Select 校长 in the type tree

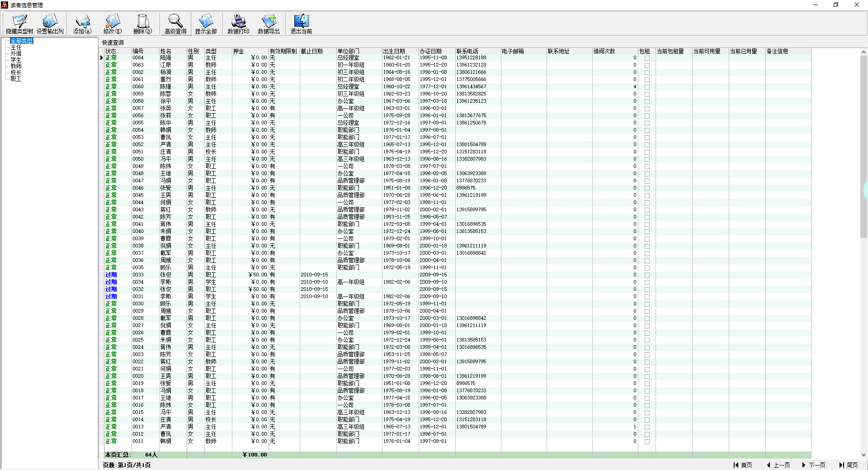[x=16, y=72]
